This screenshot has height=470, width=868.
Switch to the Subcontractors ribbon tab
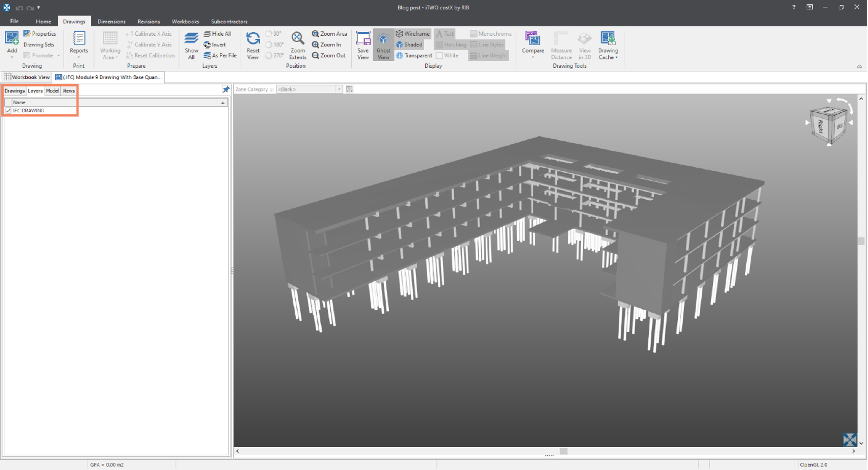point(229,21)
